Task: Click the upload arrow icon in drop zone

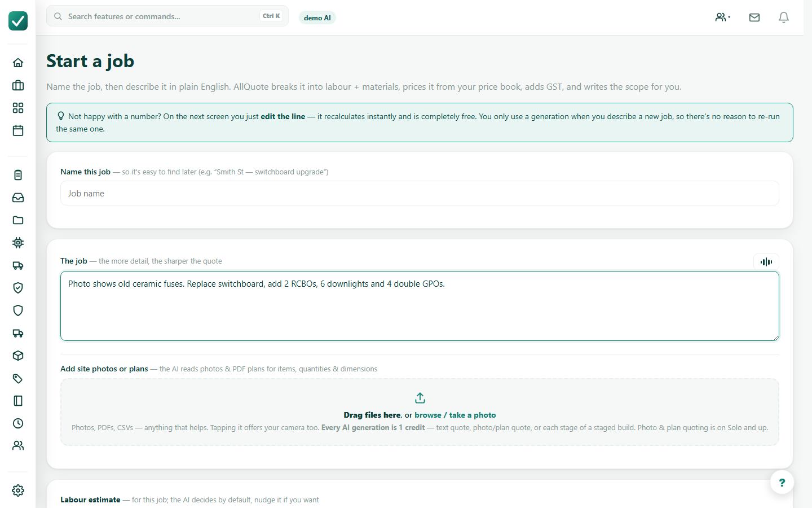Action: (x=420, y=398)
